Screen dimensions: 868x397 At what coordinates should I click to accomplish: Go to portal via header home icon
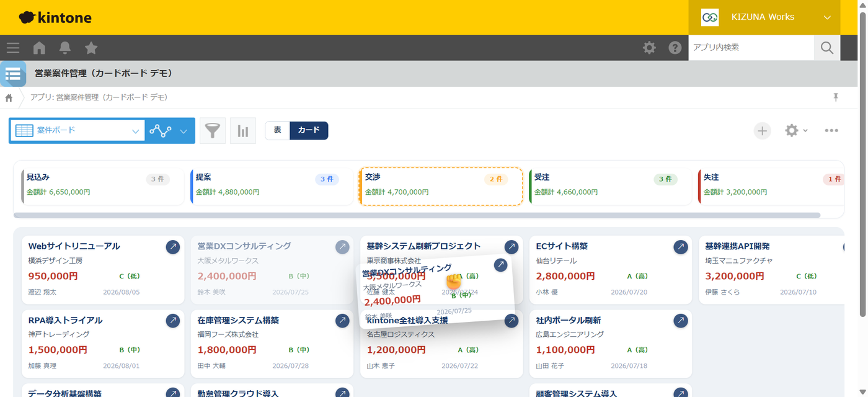click(x=39, y=48)
